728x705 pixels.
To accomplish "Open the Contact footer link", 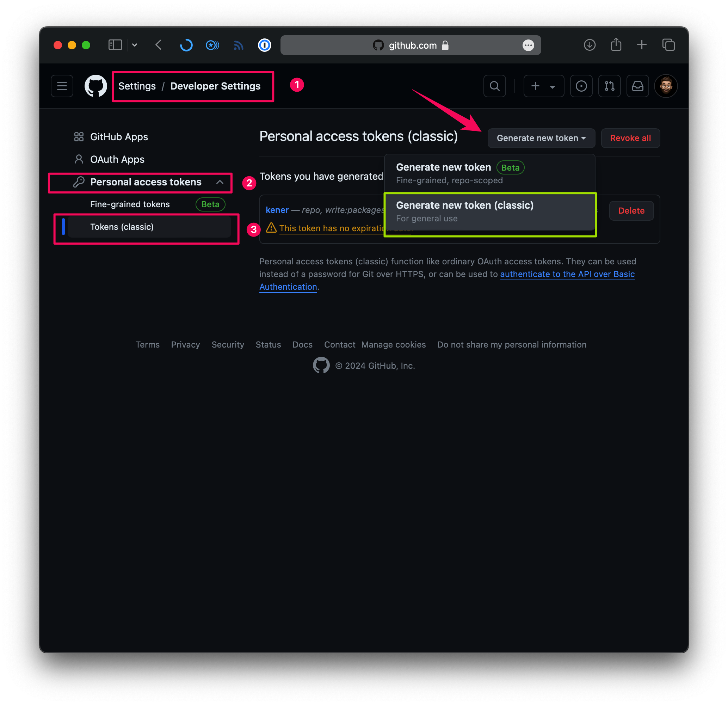I will point(339,344).
